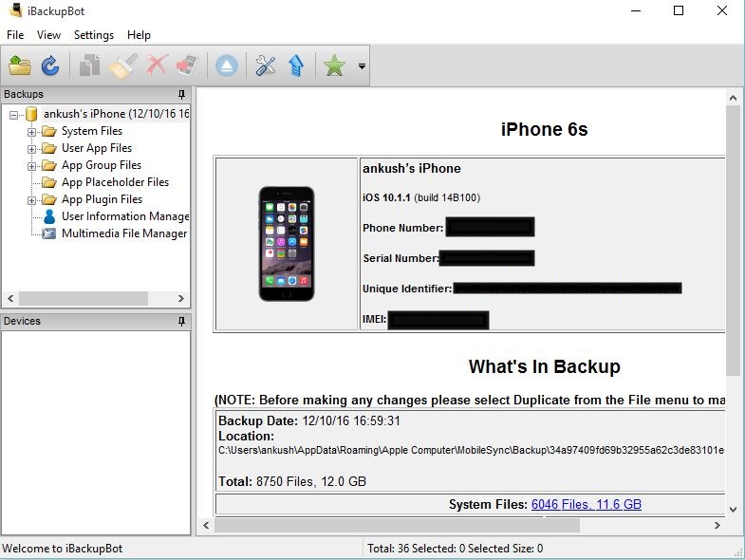
Task: Click the User Information Manager person icon
Action: point(49,216)
